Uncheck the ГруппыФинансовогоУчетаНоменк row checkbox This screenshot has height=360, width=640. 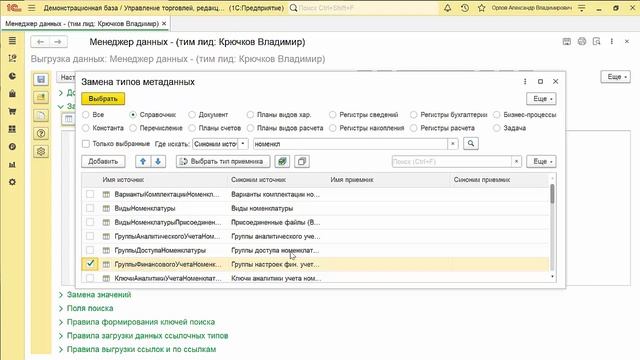point(90,264)
